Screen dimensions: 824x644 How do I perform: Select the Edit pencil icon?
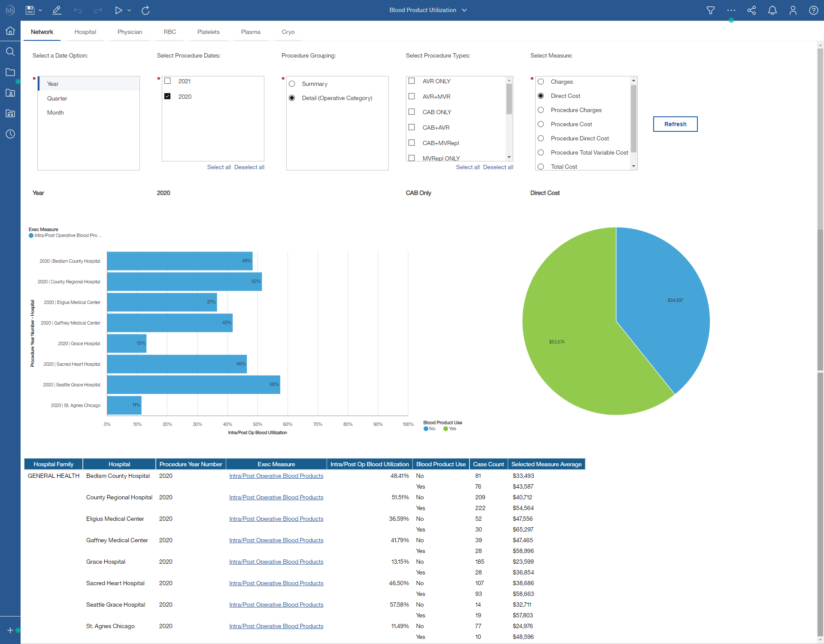pyautogui.click(x=57, y=10)
